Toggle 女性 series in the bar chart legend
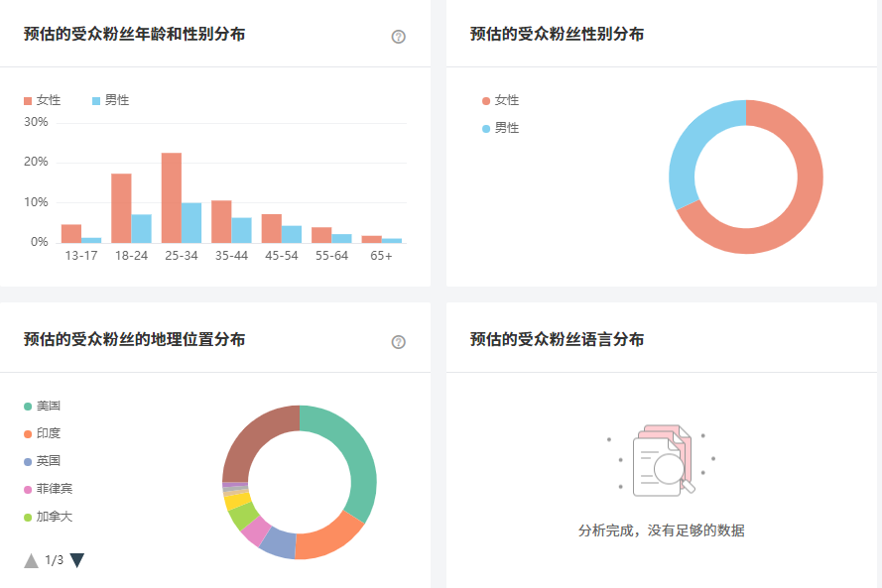The image size is (882, 588). point(42,100)
